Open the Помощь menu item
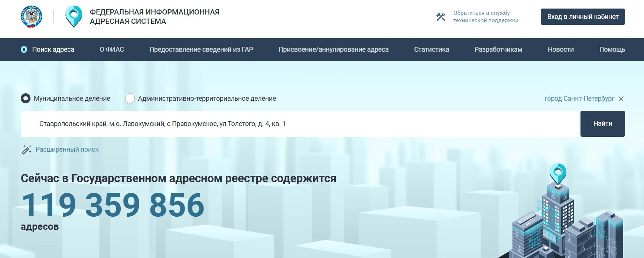This screenshot has width=644, height=258. click(612, 49)
